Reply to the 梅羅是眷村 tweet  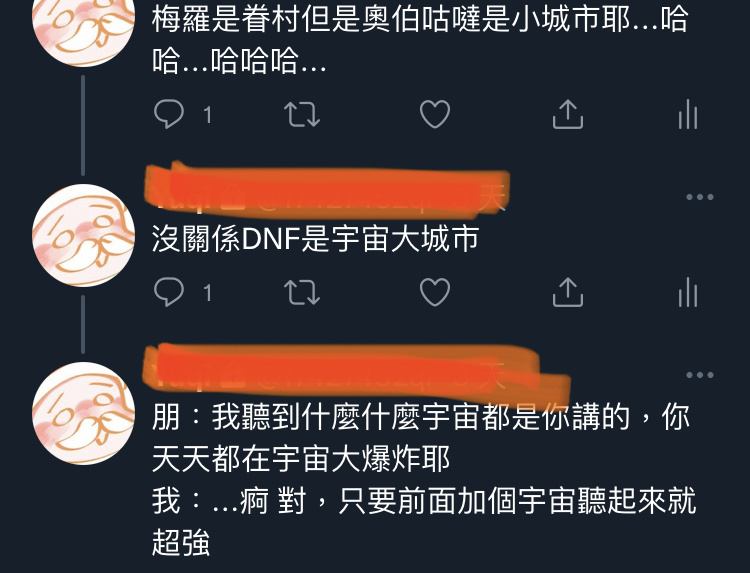click(x=169, y=114)
